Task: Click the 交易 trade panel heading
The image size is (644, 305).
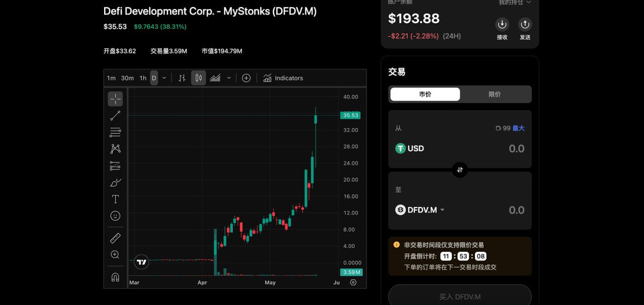Action: click(x=397, y=72)
